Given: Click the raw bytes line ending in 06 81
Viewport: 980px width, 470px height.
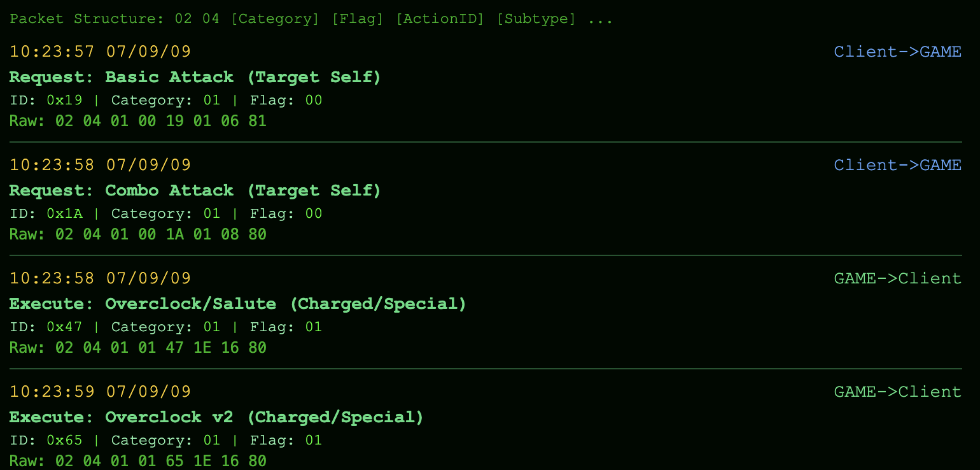Looking at the screenshot, I should [137, 121].
